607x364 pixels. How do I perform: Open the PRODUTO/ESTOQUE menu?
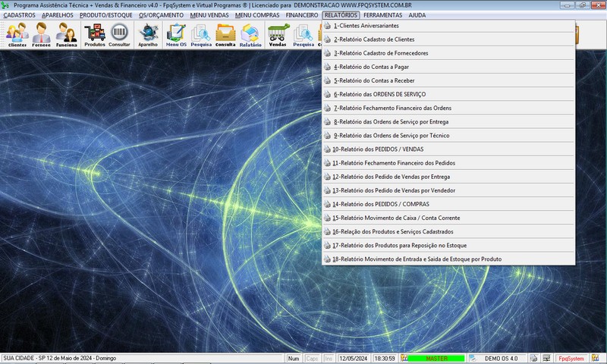[105, 15]
